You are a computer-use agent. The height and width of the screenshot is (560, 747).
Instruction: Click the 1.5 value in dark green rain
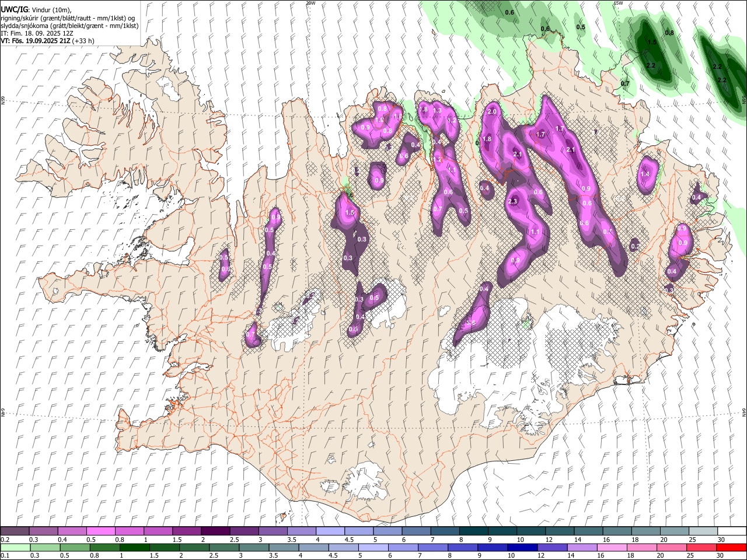[x=652, y=43]
